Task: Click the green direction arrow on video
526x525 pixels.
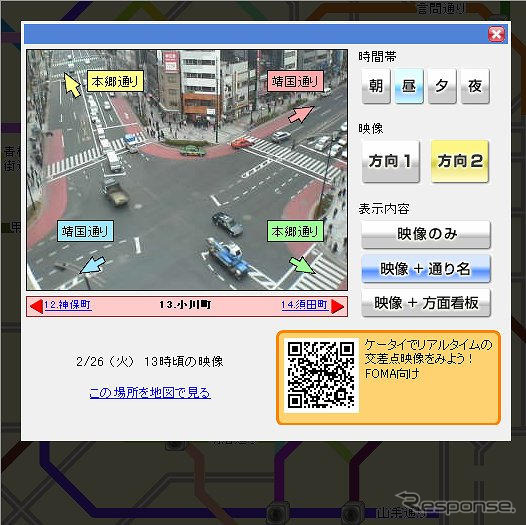Action: tap(302, 265)
